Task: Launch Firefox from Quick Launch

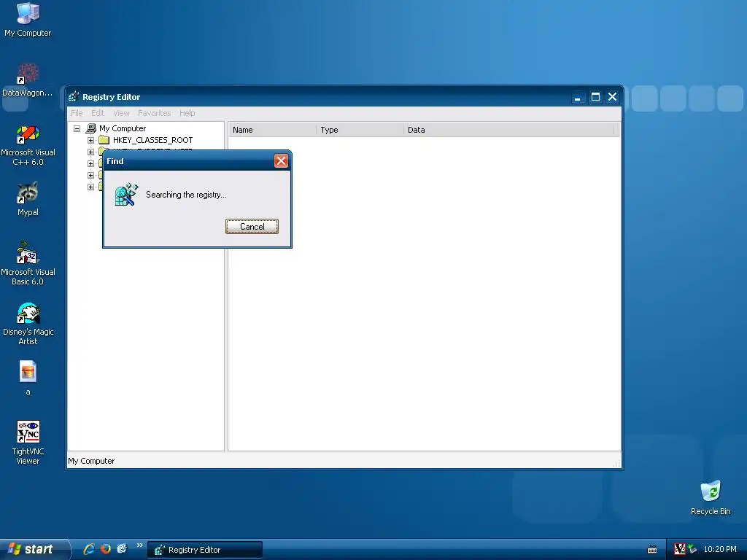Action: pos(106,549)
